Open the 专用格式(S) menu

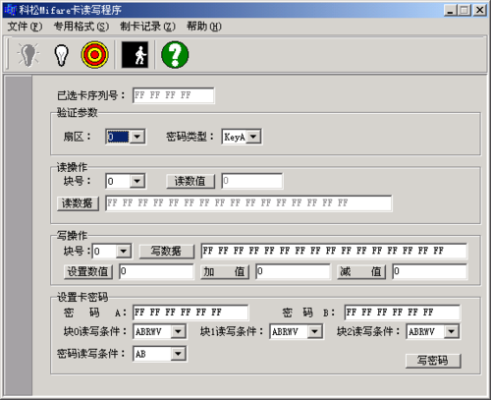[x=81, y=26]
